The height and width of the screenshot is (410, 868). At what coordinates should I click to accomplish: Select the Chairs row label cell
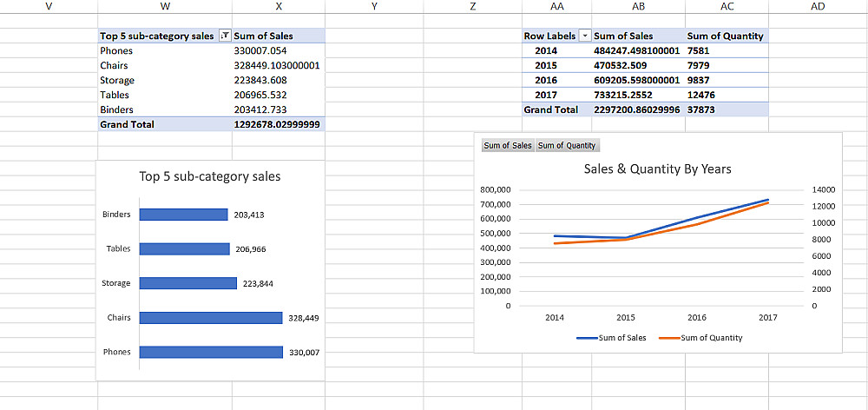pyautogui.click(x=165, y=65)
